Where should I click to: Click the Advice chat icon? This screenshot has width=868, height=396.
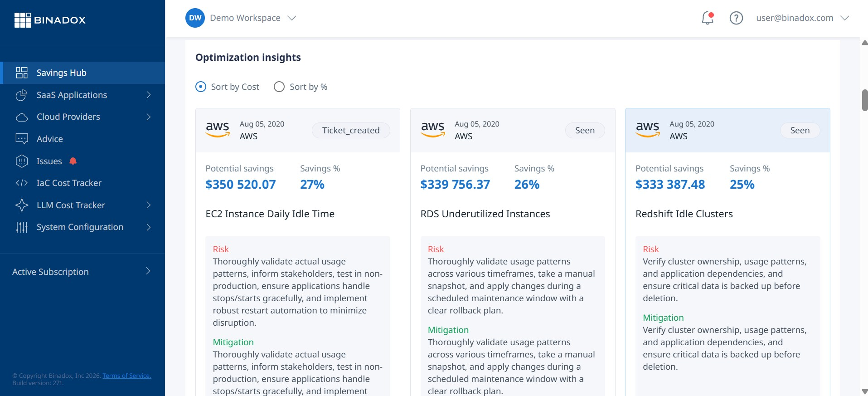pos(22,139)
